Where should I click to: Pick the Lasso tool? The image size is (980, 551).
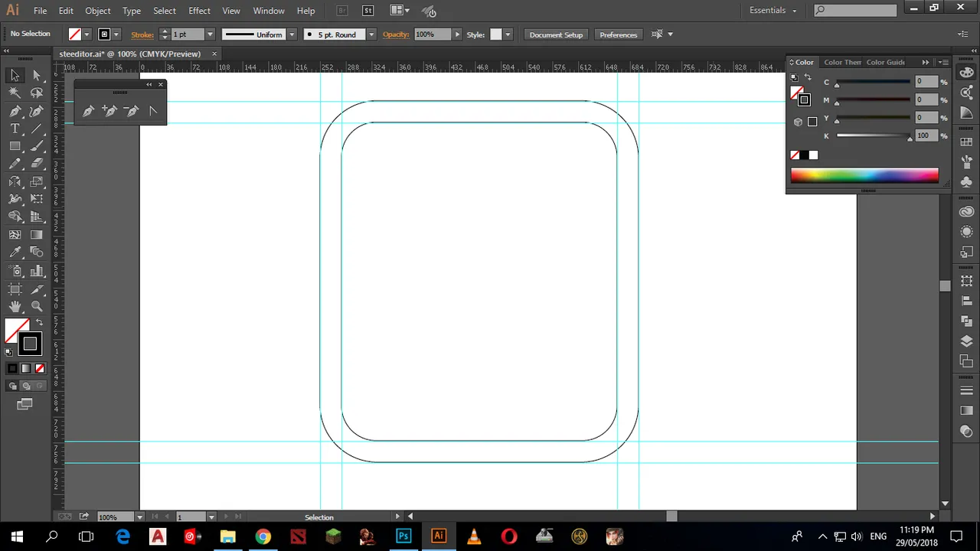coord(37,93)
